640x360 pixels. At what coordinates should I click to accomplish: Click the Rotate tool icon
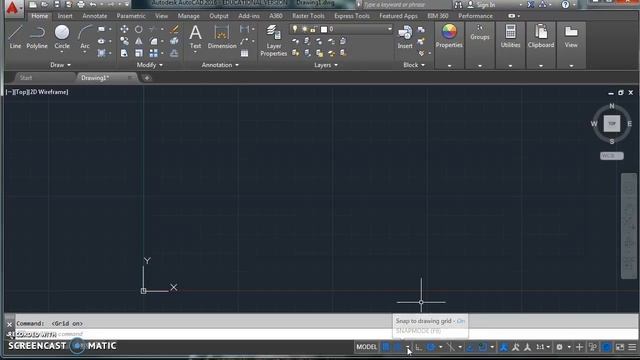click(139, 29)
